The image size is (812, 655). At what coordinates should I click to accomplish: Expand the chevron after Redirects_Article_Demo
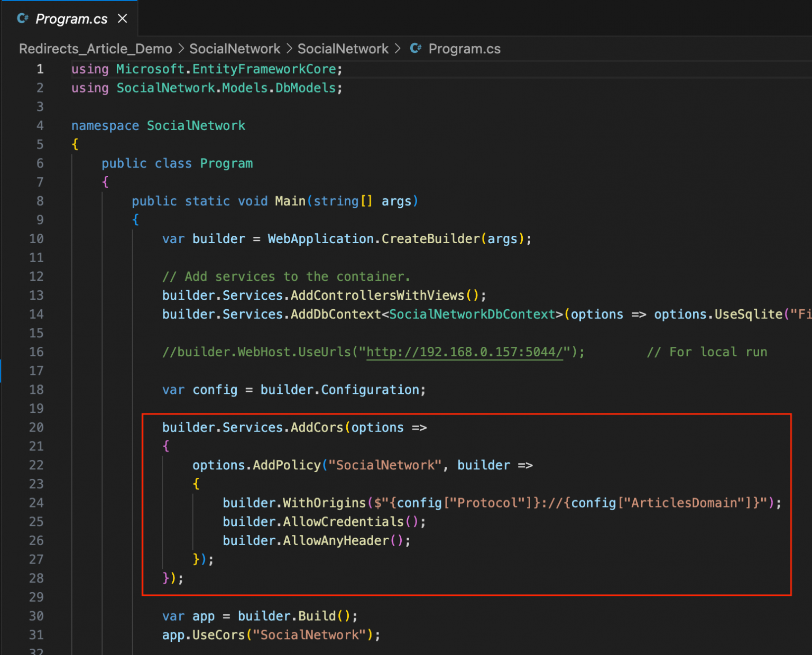click(181, 48)
